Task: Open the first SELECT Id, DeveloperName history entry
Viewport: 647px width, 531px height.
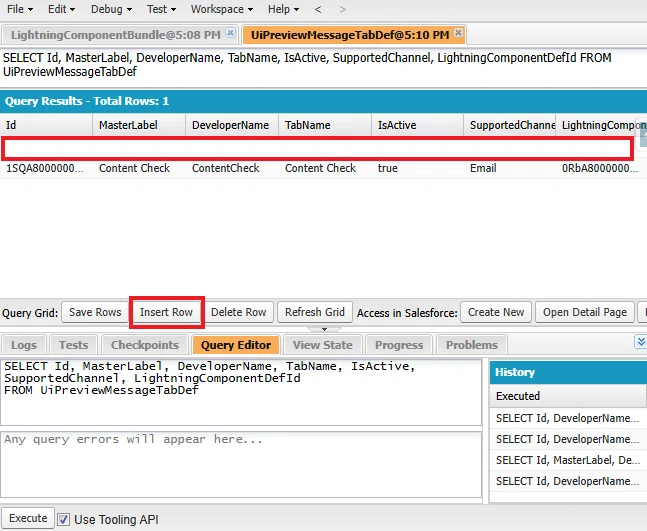Action: [568, 418]
